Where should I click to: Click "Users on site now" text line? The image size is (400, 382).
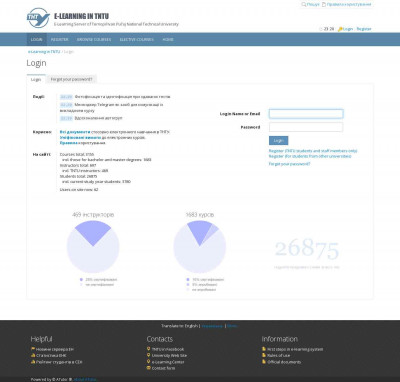tap(79, 189)
